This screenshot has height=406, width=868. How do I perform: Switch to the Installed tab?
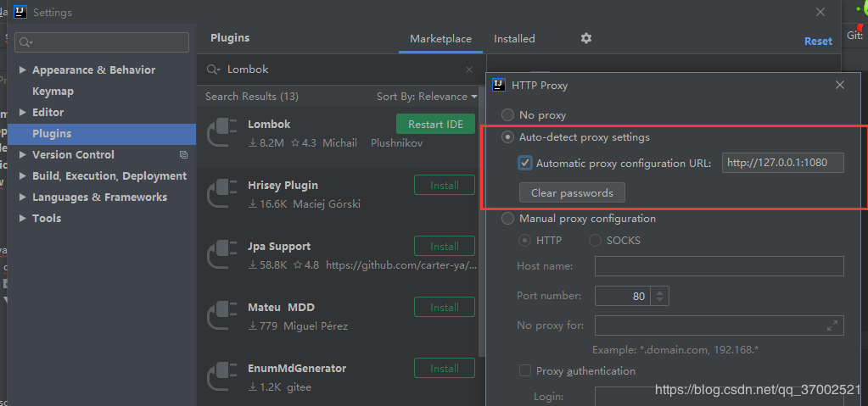[514, 39]
